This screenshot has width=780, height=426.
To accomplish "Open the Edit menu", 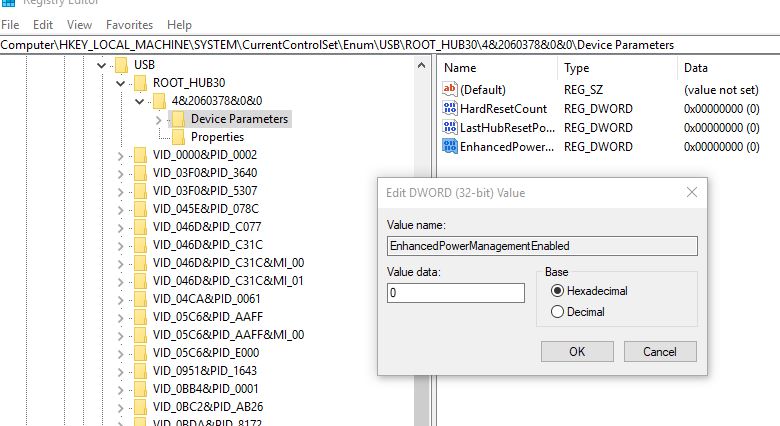I will point(43,24).
